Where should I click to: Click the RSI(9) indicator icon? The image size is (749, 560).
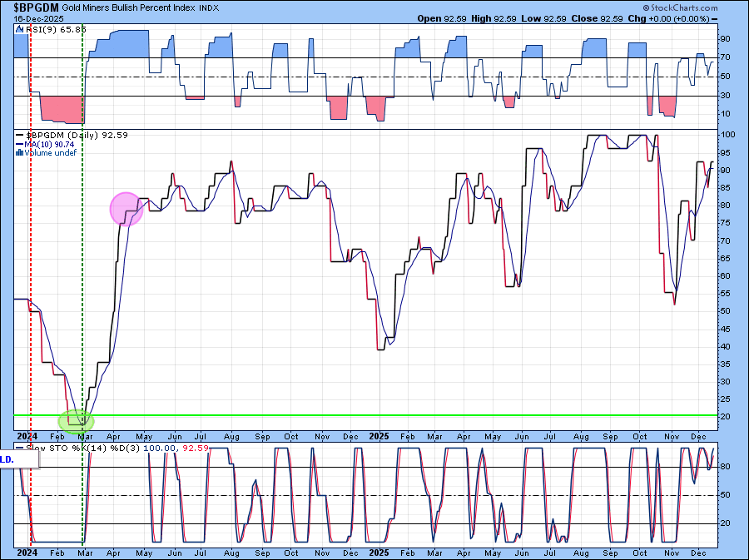(x=20, y=29)
